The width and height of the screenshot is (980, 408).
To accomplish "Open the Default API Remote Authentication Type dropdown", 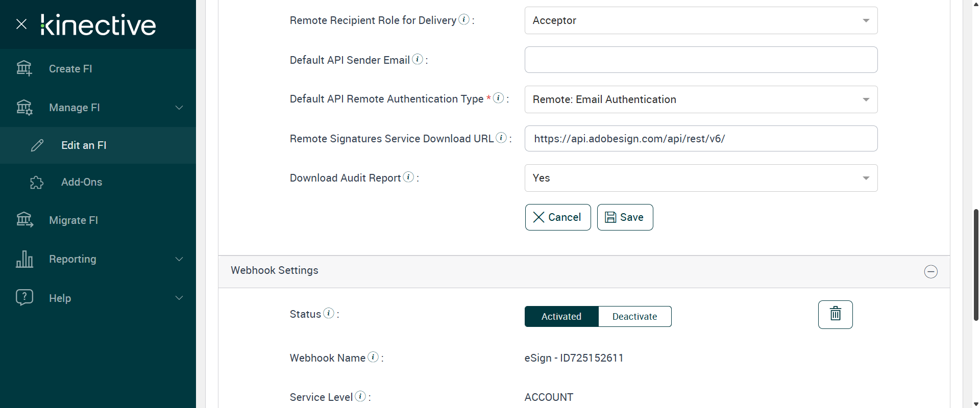I will (701, 99).
